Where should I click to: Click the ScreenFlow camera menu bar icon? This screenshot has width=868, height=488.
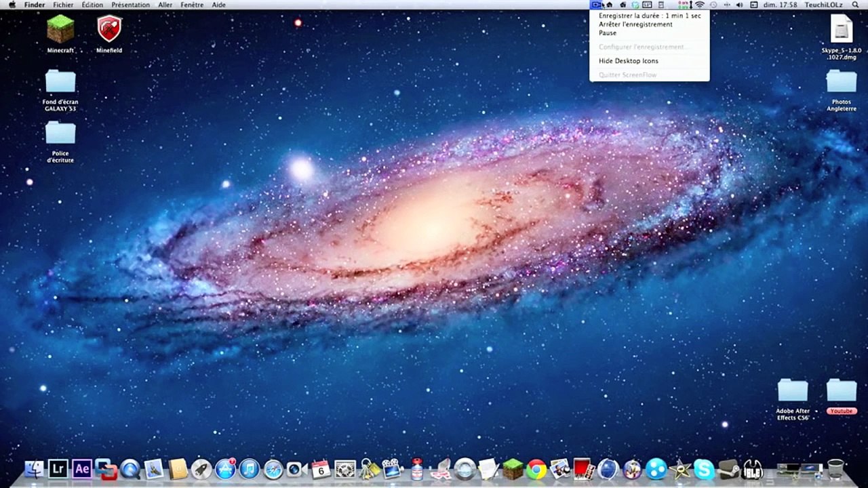[x=596, y=5]
